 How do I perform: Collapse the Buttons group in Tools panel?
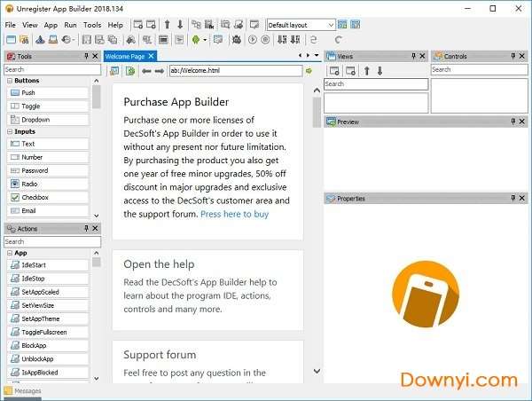pos(8,81)
